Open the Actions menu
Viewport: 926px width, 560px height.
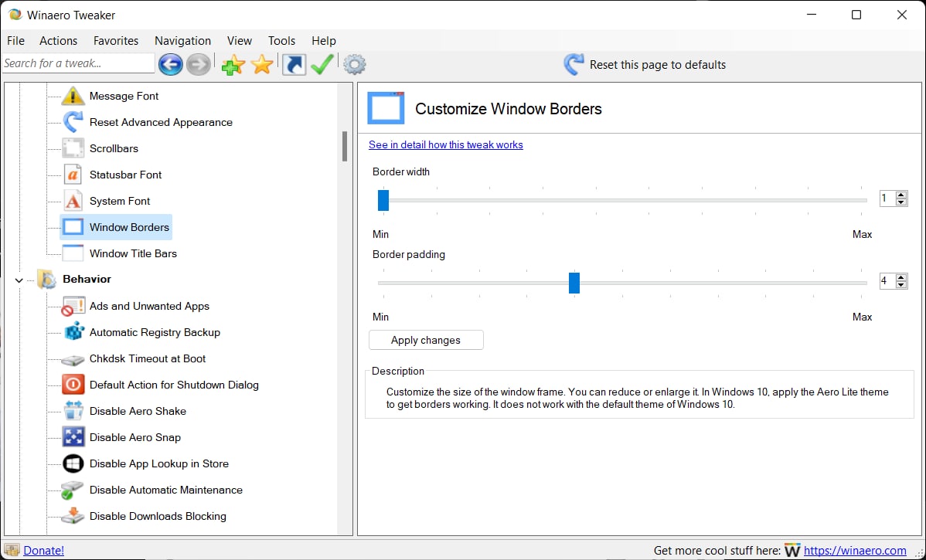coord(59,41)
